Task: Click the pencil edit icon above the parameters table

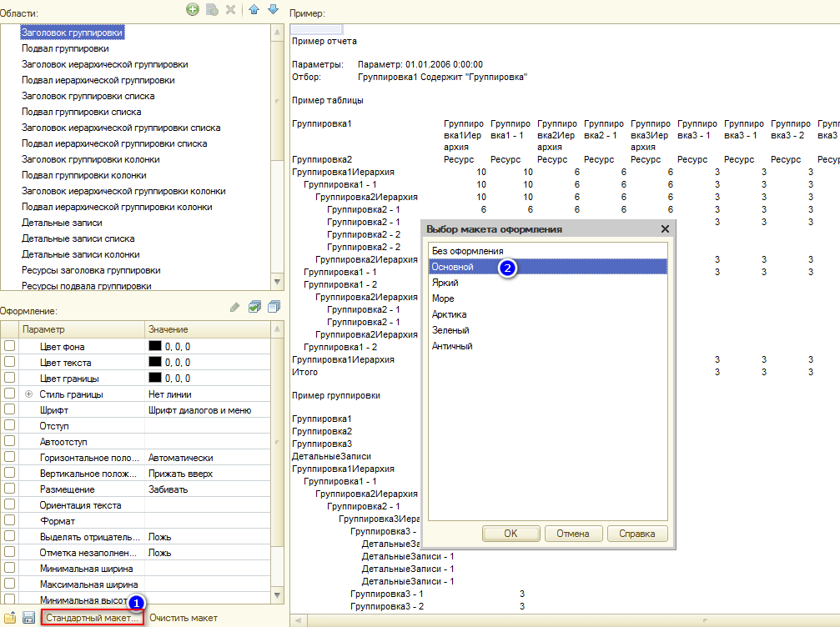Action: (x=235, y=308)
